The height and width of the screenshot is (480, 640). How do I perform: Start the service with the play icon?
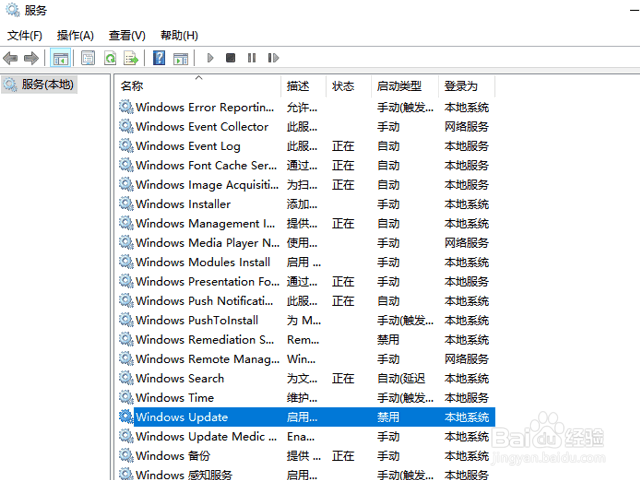point(210,58)
